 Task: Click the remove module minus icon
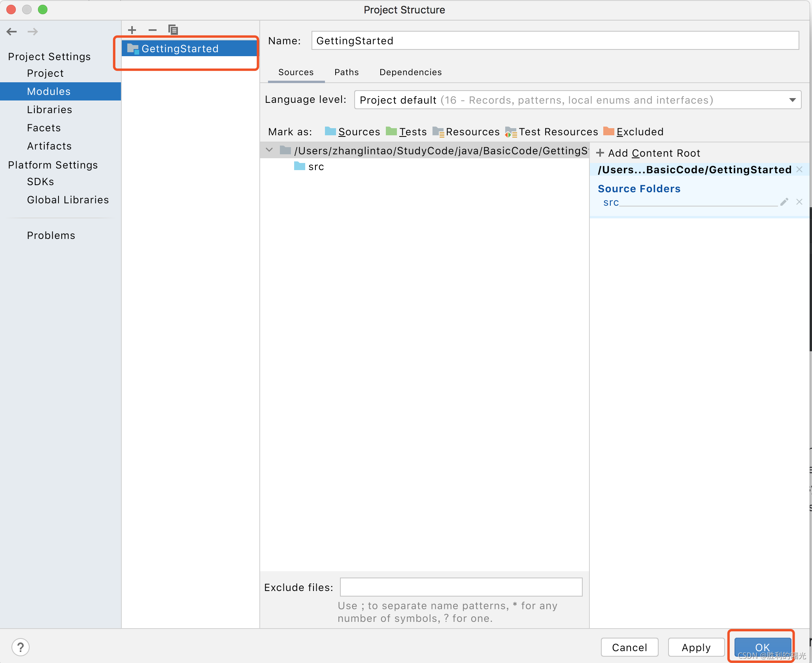pos(153,30)
